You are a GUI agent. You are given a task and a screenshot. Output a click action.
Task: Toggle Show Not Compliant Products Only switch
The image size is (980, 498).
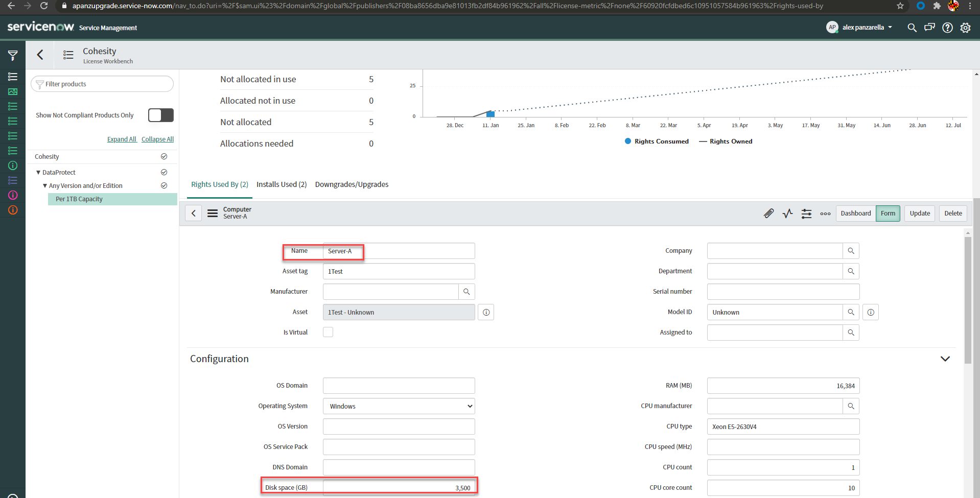pos(161,115)
